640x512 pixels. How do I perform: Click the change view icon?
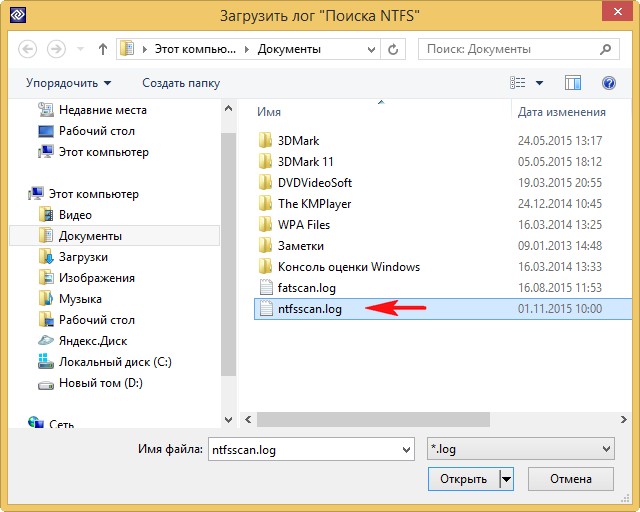pyautogui.click(x=518, y=83)
